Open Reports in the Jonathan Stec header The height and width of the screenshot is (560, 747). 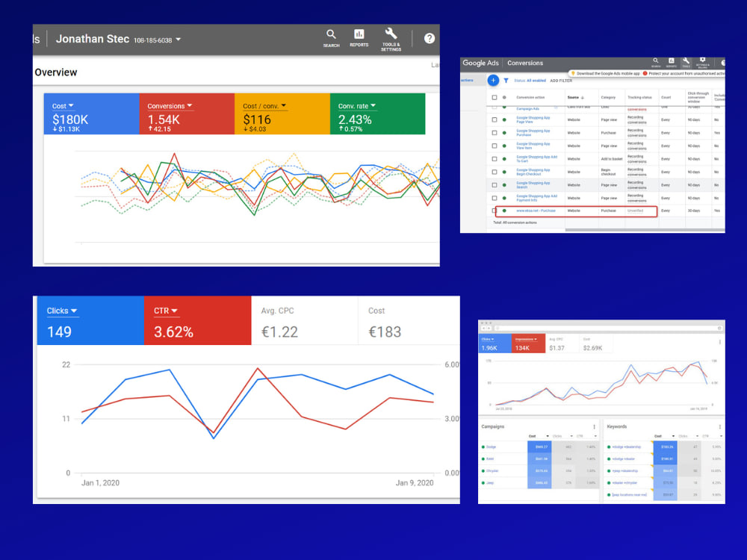tap(359, 37)
